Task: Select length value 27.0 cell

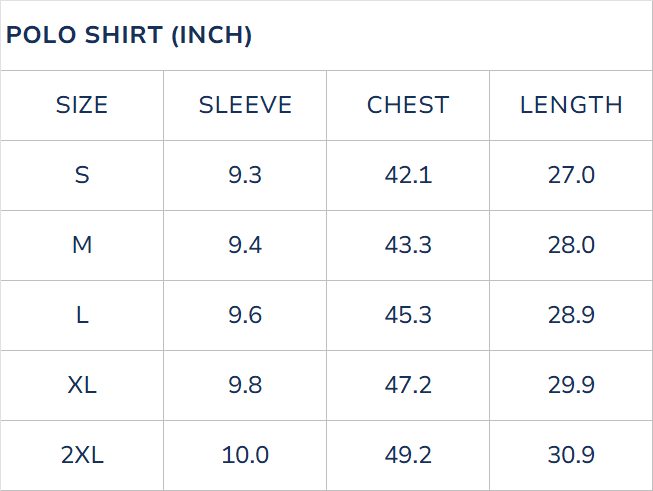Action: click(x=571, y=175)
